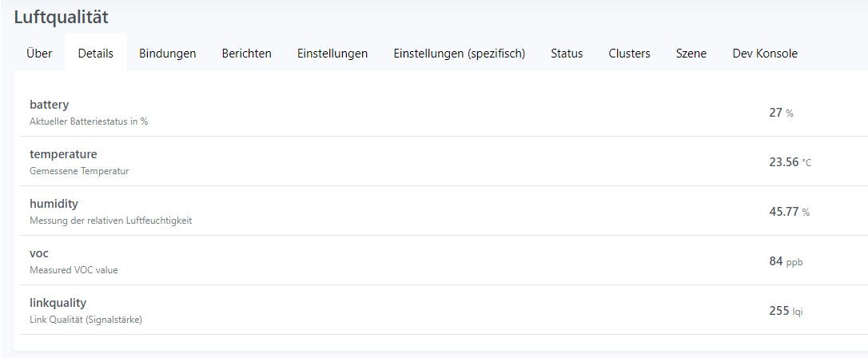The width and height of the screenshot is (868, 358).
Task: Go to the plain Einstellungen tab
Action: pyautogui.click(x=332, y=54)
